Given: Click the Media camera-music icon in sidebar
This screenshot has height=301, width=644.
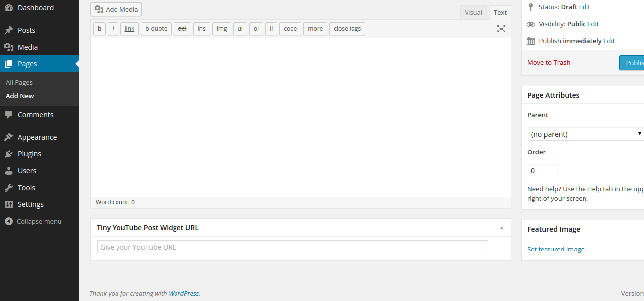Looking at the screenshot, I should 9,47.
